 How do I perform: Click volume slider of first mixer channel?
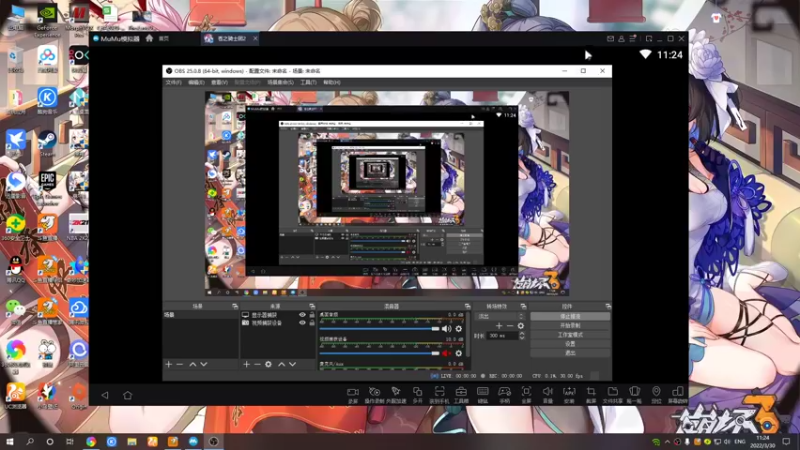click(379, 329)
